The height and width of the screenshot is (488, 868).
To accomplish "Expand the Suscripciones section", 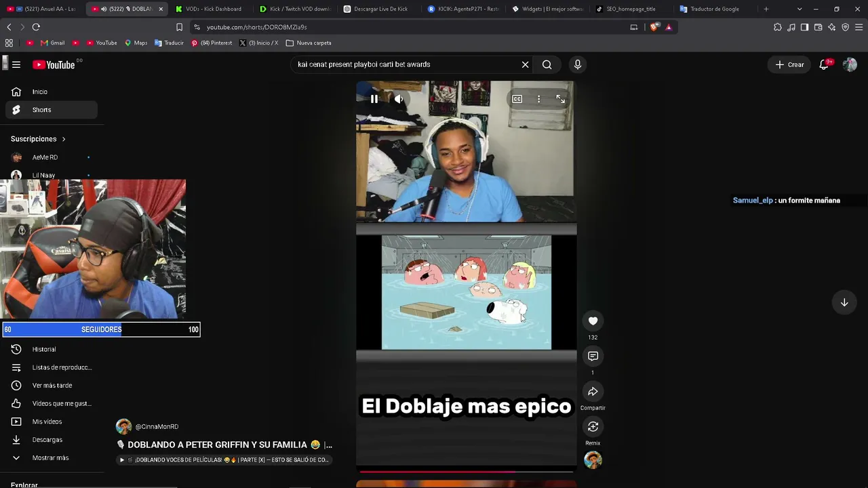I will point(39,139).
